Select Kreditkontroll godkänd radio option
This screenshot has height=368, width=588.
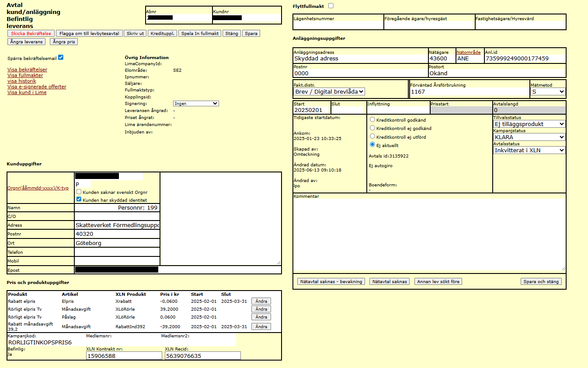click(x=372, y=119)
